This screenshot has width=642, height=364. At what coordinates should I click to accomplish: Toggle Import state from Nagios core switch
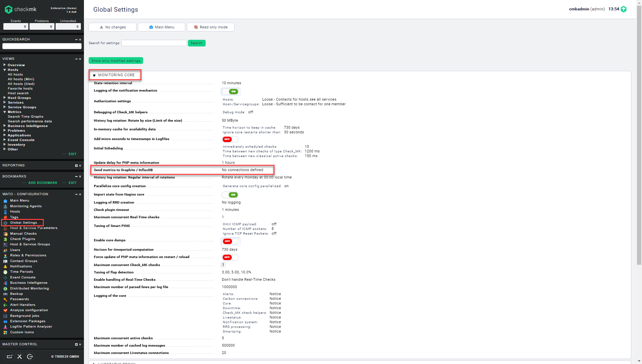tap(230, 195)
